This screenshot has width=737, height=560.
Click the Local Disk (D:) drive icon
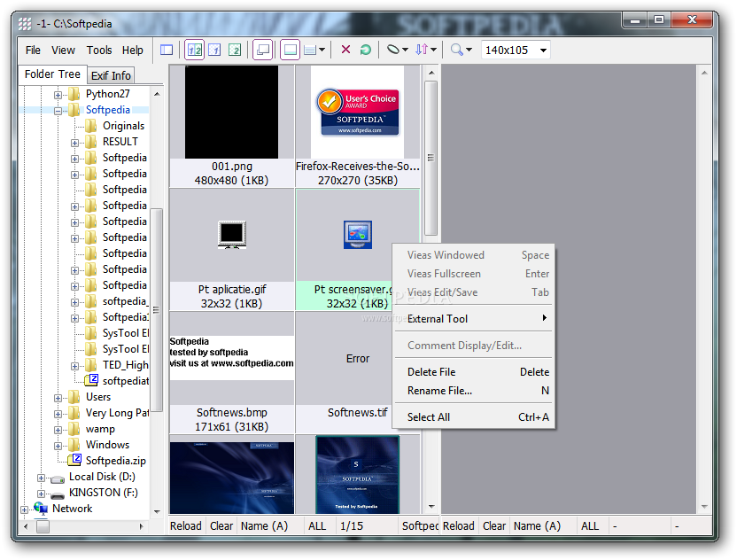(x=58, y=479)
